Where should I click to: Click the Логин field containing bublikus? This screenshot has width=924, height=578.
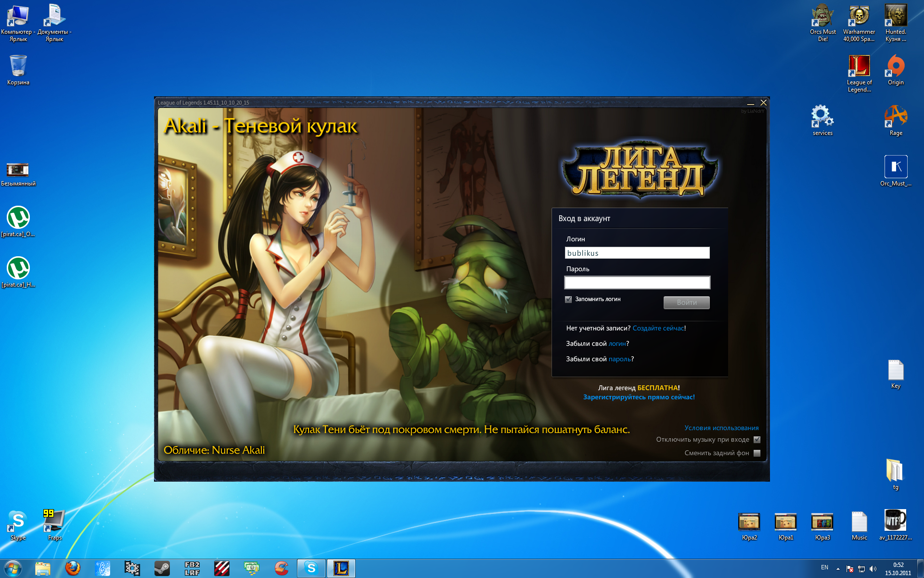637,253
